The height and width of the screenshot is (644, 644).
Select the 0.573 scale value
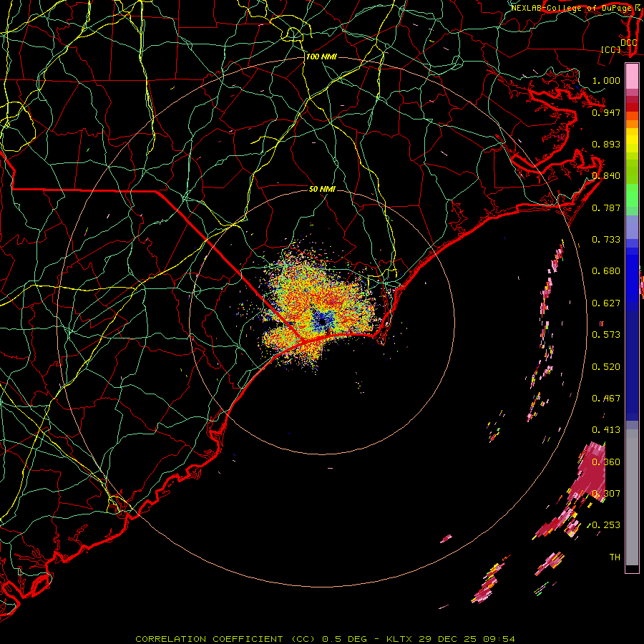coord(606,335)
